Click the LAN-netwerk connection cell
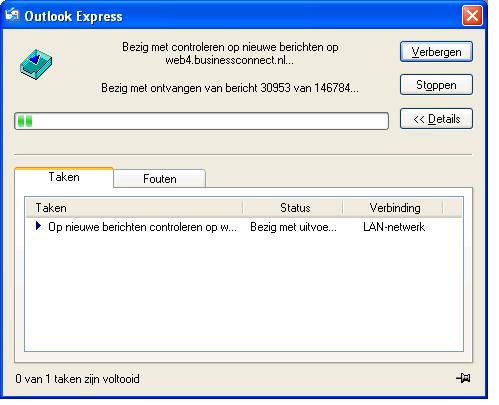This screenshot has width=499, height=405. pyautogui.click(x=394, y=227)
